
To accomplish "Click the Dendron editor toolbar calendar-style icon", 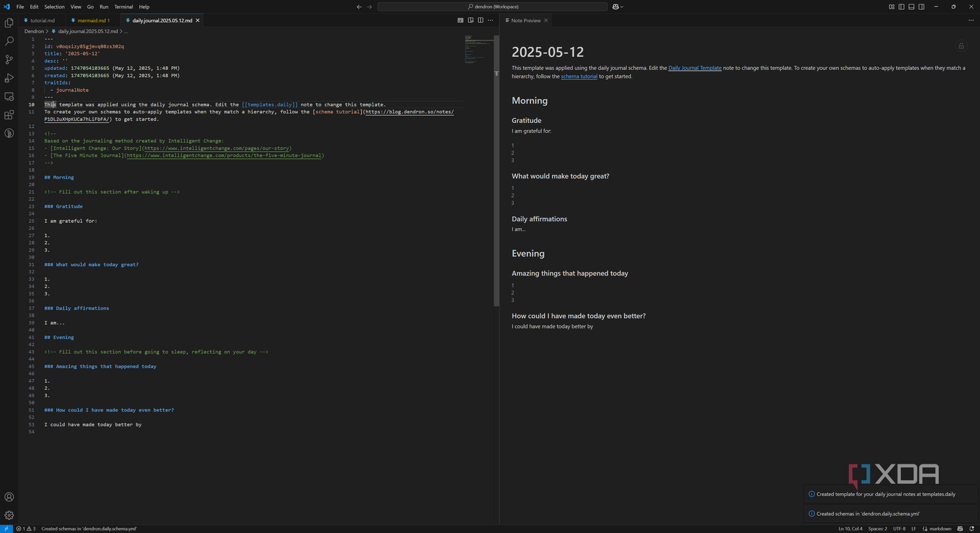I will pyautogui.click(x=460, y=20).
